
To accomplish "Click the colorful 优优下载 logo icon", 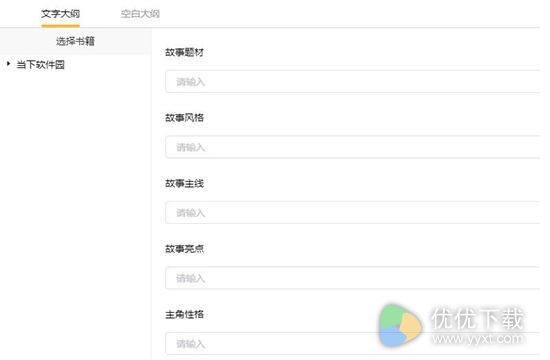I will pyautogui.click(x=400, y=326).
